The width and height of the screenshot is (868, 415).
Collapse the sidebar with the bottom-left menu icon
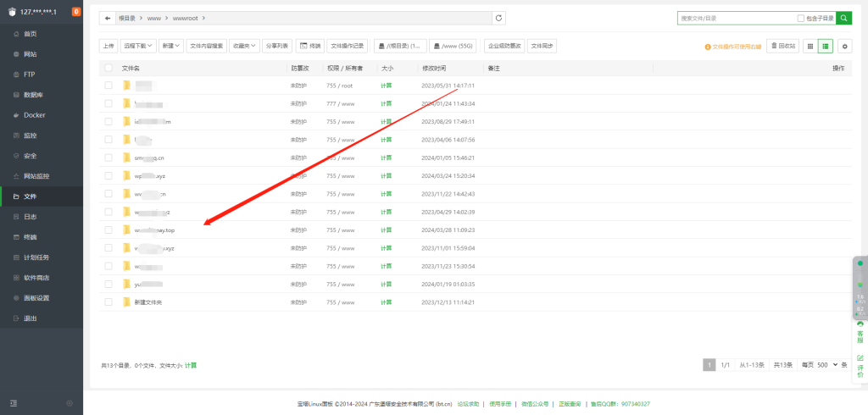[14, 403]
